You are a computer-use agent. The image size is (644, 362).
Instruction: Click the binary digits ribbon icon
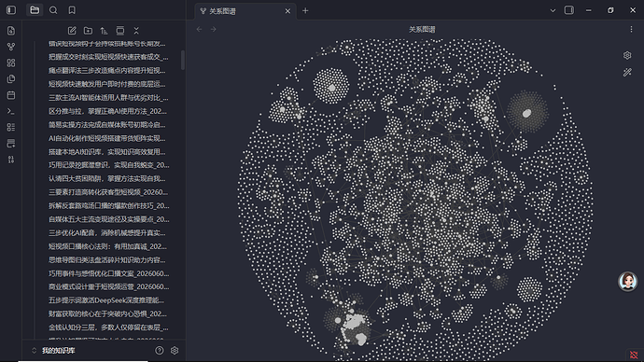11,160
